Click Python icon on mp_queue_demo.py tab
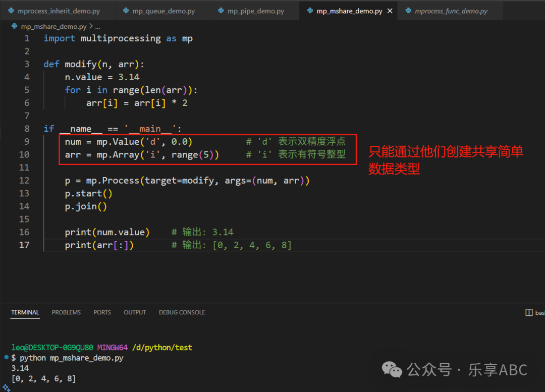545x392 pixels. (126, 11)
